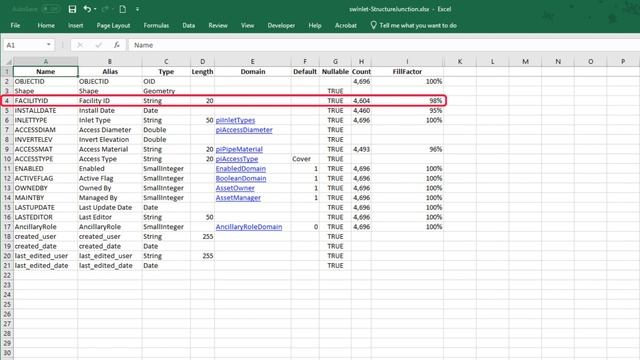The image size is (640, 360).
Task: Click the Name Box showing A1
Action: click(x=24, y=45)
